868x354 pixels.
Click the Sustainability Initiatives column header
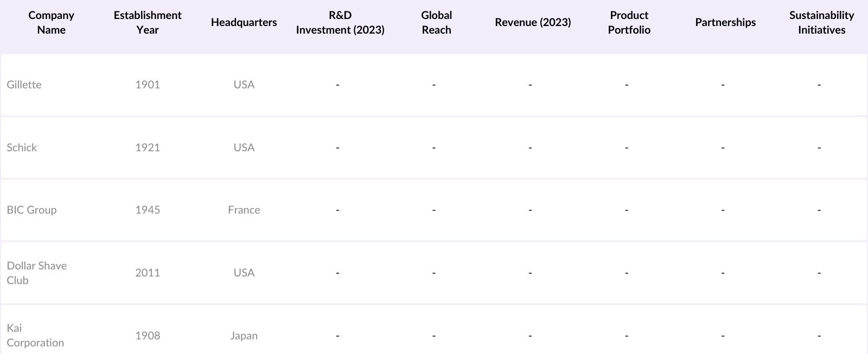coord(821,22)
